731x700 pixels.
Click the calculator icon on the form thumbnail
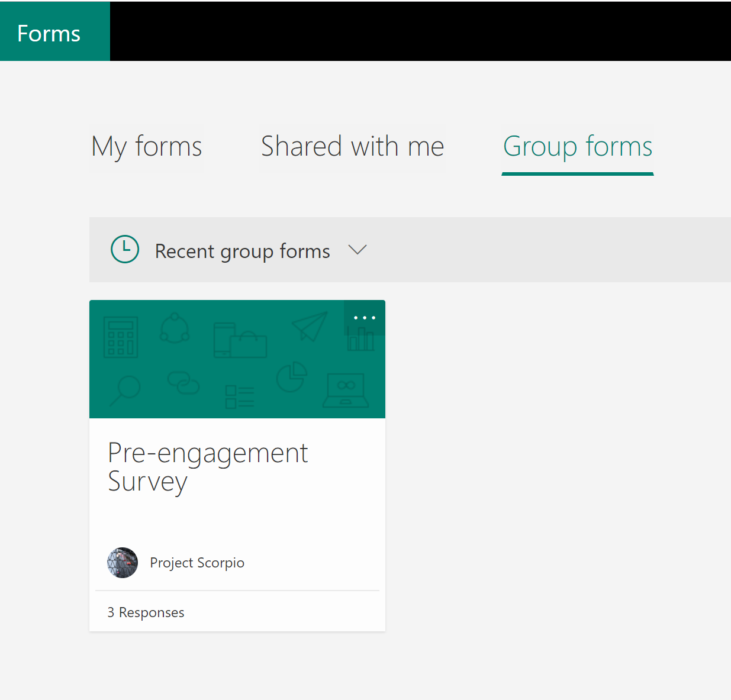[120, 337]
